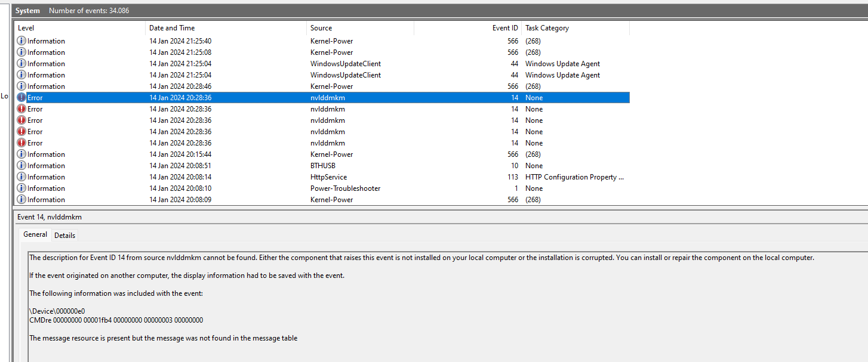Select the date cell 14 Jan 2024 20:15:44
This screenshot has height=362, width=868.
[x=180, y=154]
